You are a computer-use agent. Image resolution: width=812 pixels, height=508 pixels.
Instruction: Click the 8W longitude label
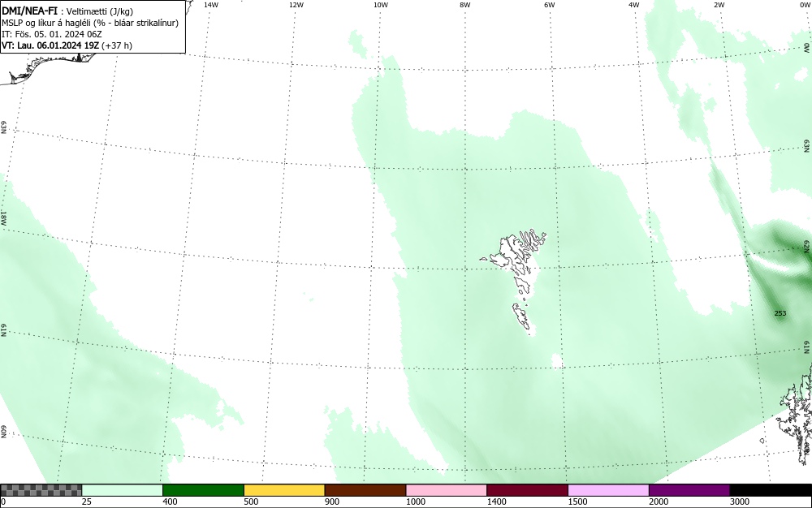click(465, 5)
